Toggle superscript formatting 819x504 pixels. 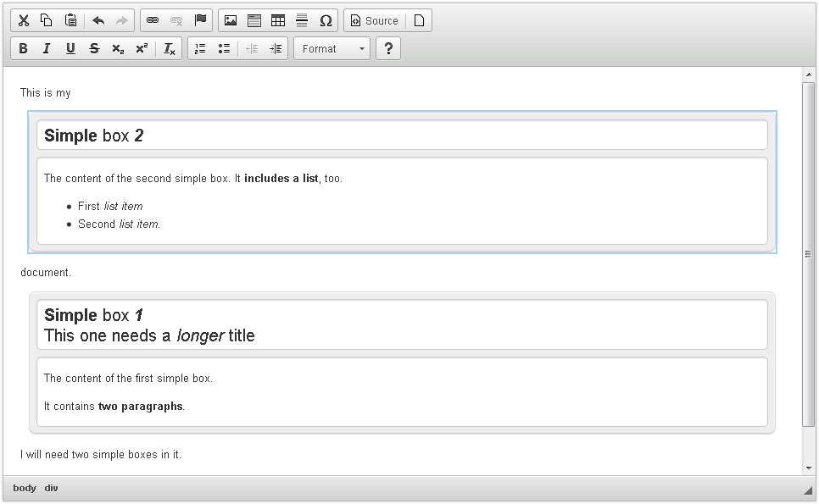click(142, 48)
